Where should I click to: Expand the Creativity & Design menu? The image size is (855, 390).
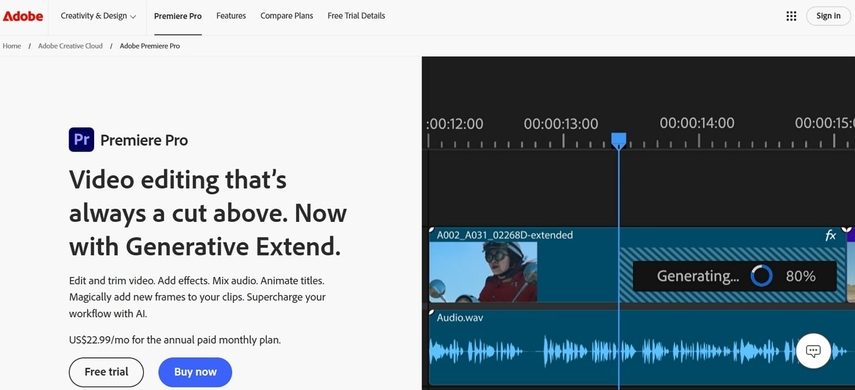(x=98, y=16)
